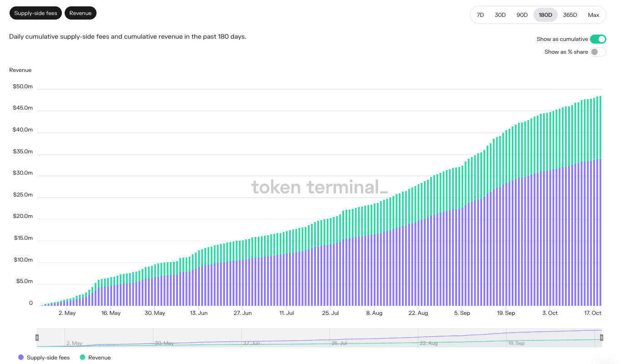Select the 30D time range
Viewport: 620px width, 364px height.
click(500, 15)
